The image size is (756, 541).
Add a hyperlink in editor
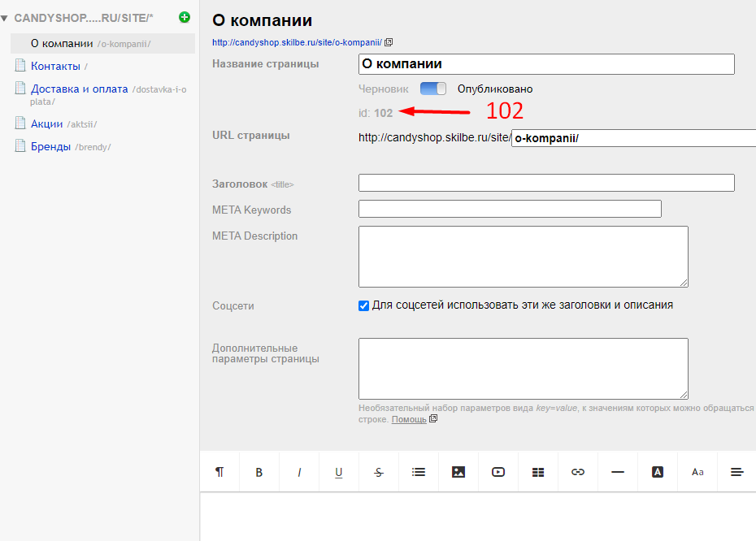578,472
